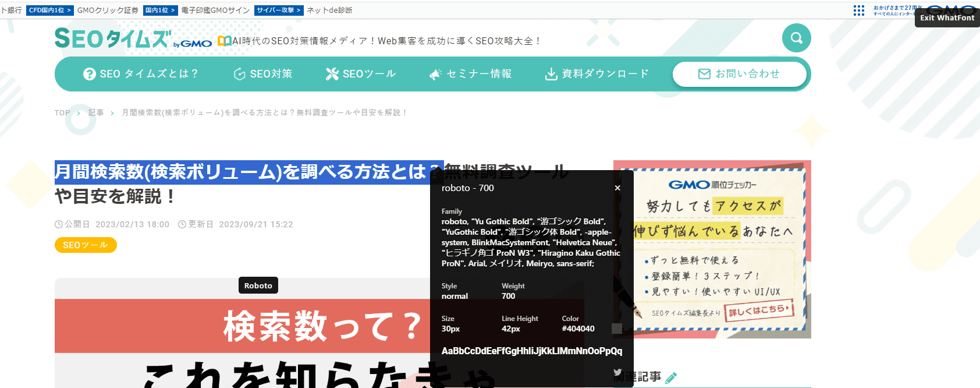
Task: Open the セミナー情報 navigation item
Action: coord(470,74)
